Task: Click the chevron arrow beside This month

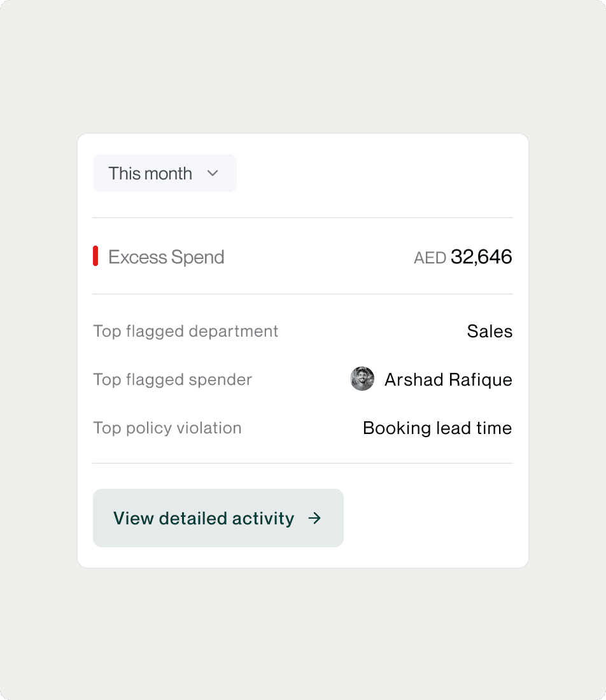Action: point(213,173)
